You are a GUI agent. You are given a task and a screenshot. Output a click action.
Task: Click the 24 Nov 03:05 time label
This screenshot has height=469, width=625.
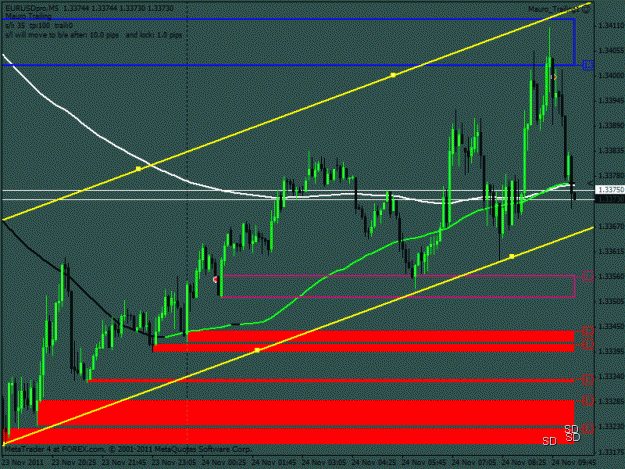[x=324, y=463]
